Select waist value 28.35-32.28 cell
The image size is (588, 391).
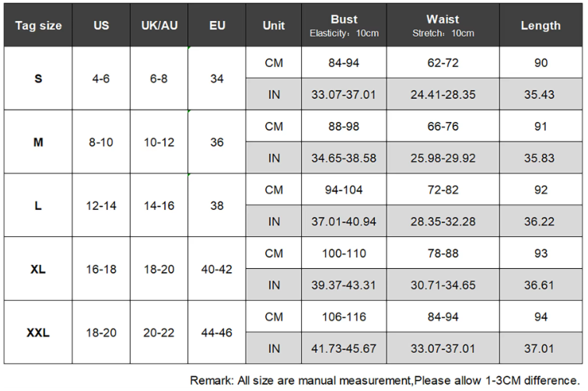pyautogui.click(x=443, y=222)
